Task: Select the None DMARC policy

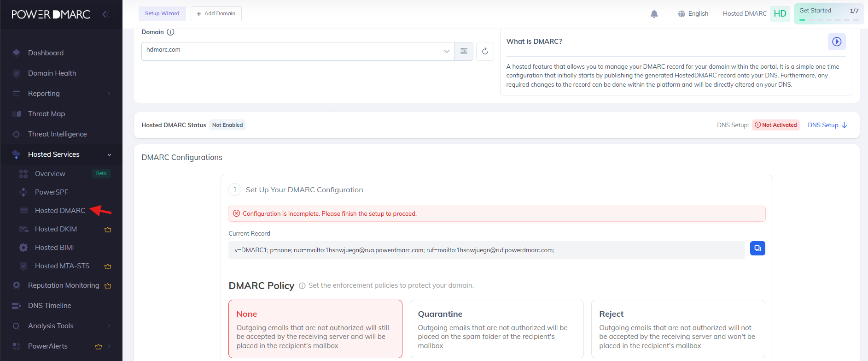Action: (315, 329)
